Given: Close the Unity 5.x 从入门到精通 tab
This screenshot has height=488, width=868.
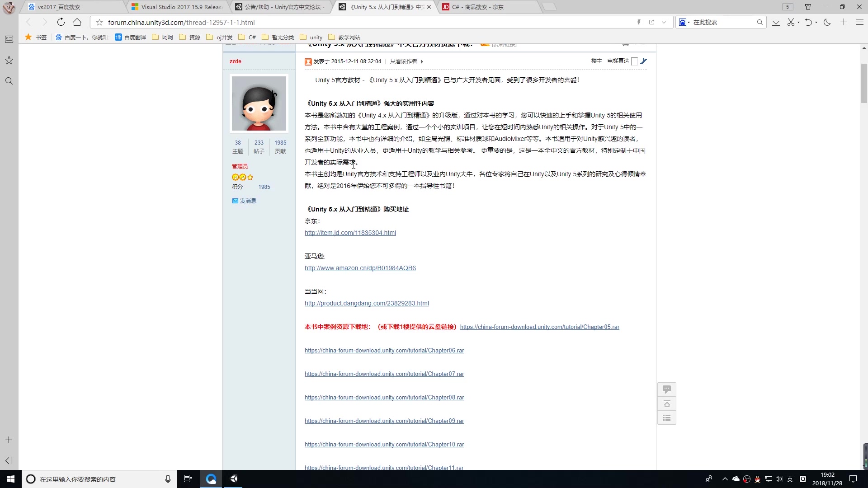Looking at the screenshot, I should pos(429,7).
